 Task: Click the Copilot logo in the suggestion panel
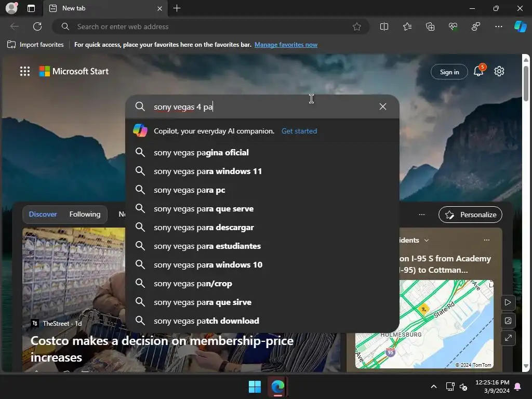pos(140,130)
